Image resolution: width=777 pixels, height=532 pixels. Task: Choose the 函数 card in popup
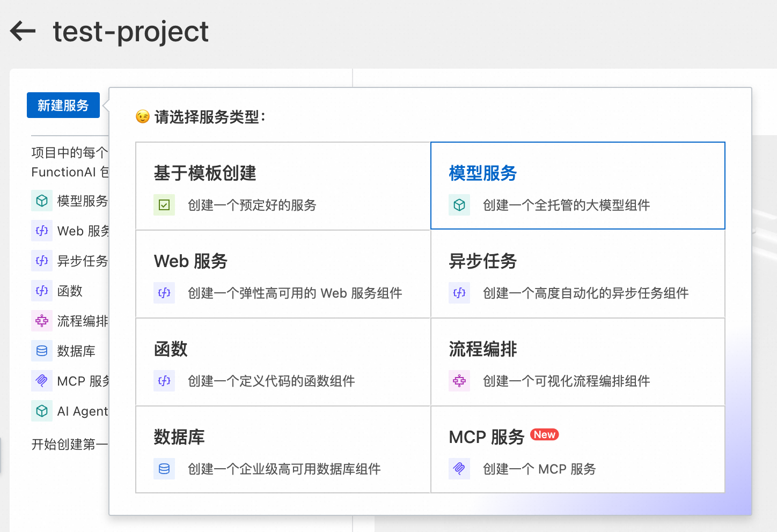(x=283, y=362)
